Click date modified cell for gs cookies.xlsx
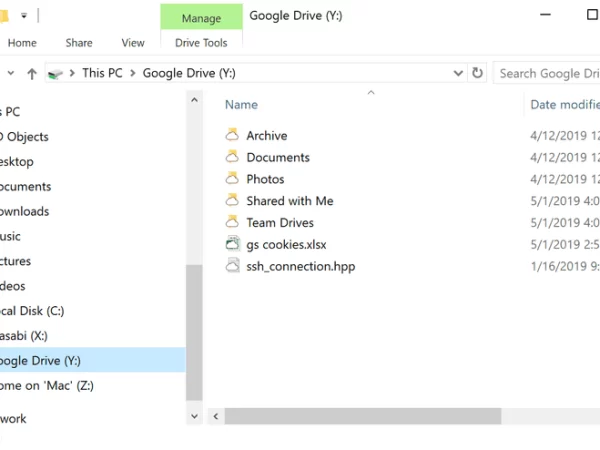The width and height of the screenshot is (600, 450). click(x=565, y=245)
